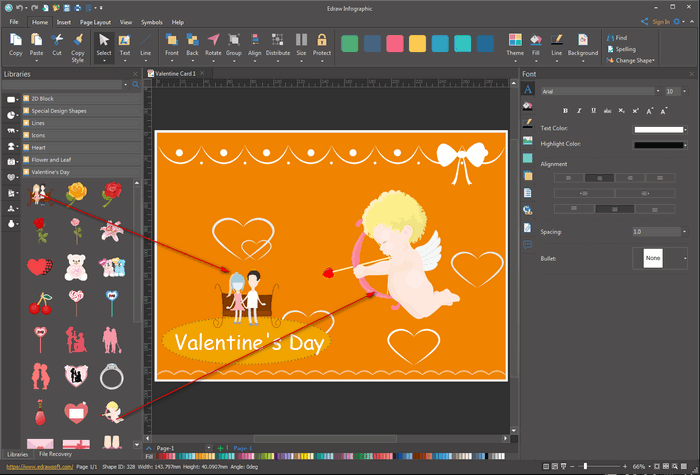
Task: Open the Spacing value dropdown
Action: click(x=684, y=231)
